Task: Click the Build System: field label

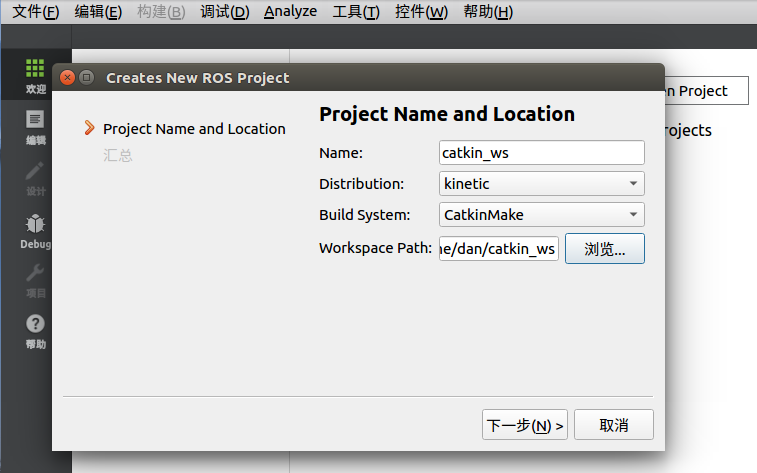Action: click(364, 215)
